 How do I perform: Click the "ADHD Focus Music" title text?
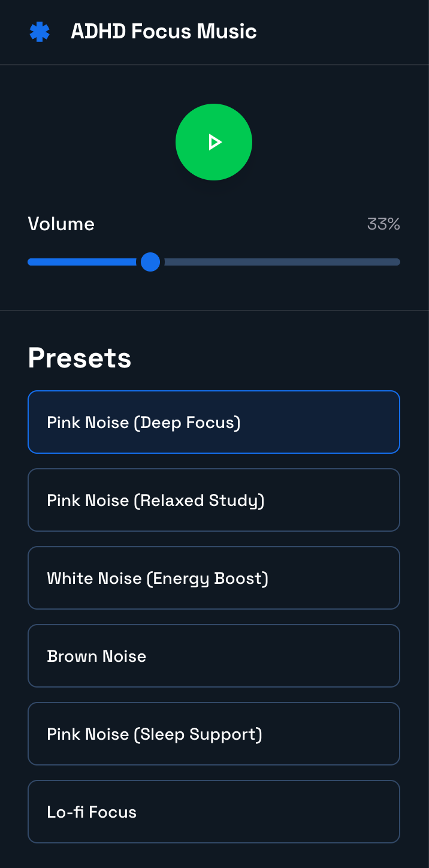point(164,31)
